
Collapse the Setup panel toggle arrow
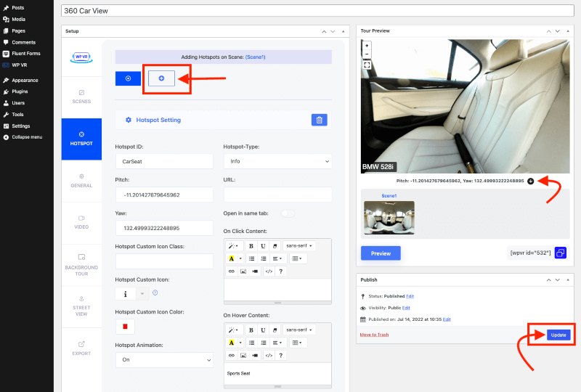click(343, 31)
